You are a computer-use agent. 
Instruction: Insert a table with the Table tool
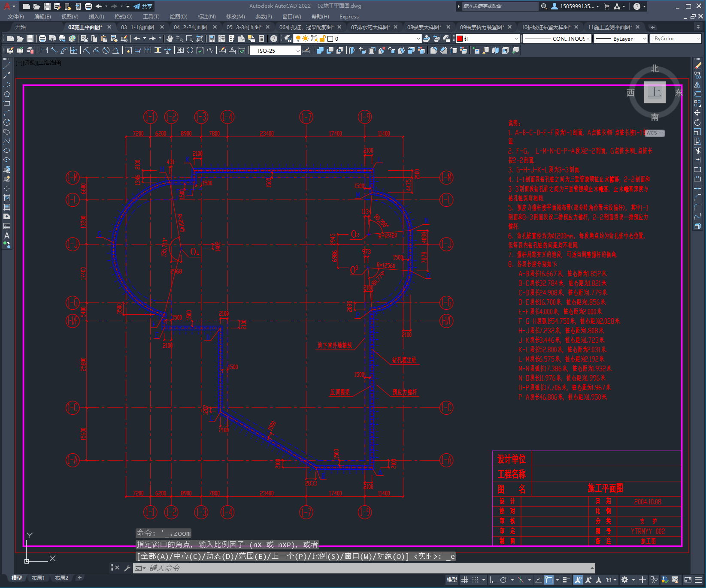[x=7, y=226]
